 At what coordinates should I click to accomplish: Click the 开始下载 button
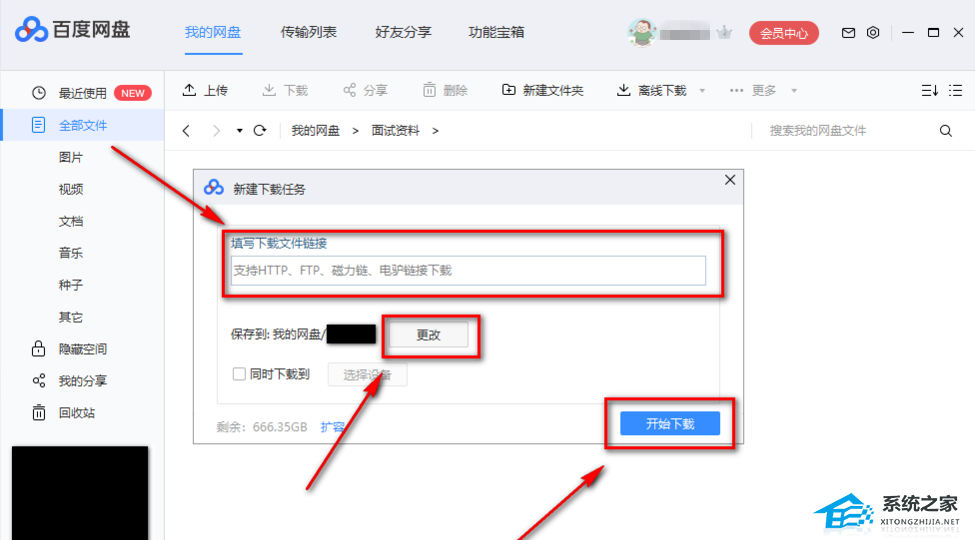pos(670,424)
